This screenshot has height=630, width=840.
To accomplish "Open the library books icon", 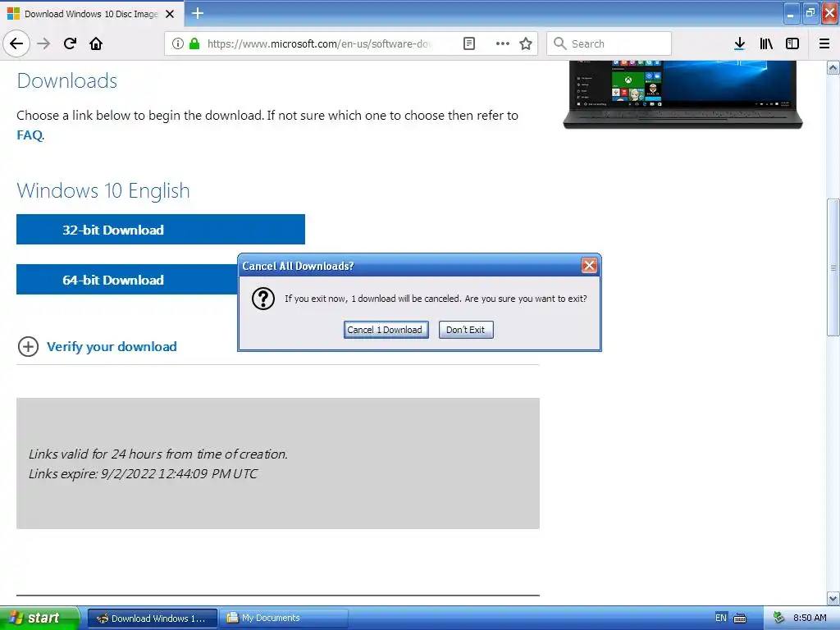I will coord(766,43).
